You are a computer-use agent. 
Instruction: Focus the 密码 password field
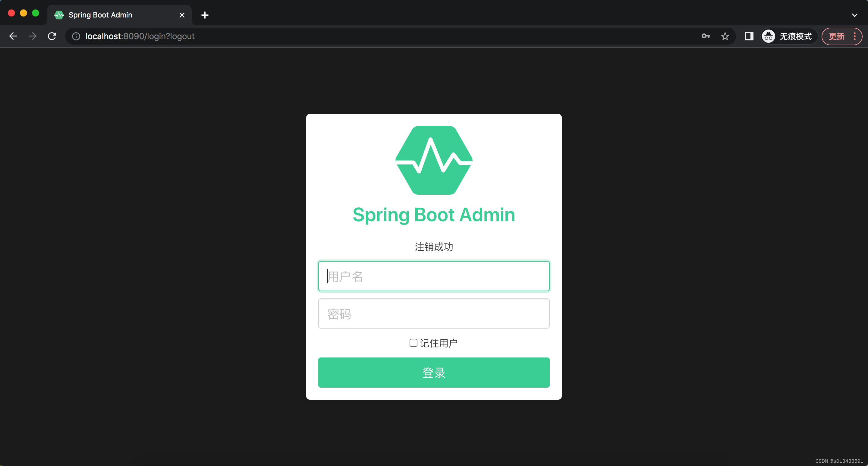point(434,314)
